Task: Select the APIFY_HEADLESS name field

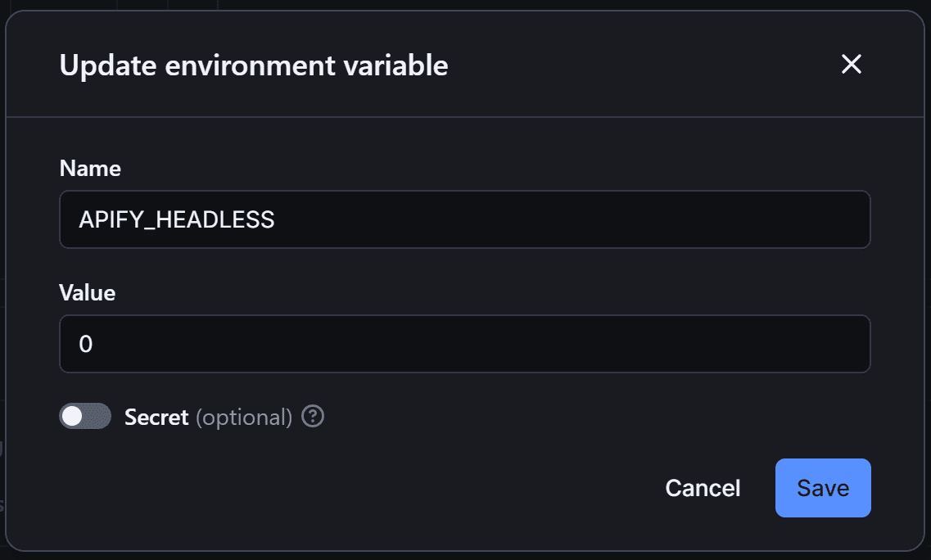Action: point(464,219)
